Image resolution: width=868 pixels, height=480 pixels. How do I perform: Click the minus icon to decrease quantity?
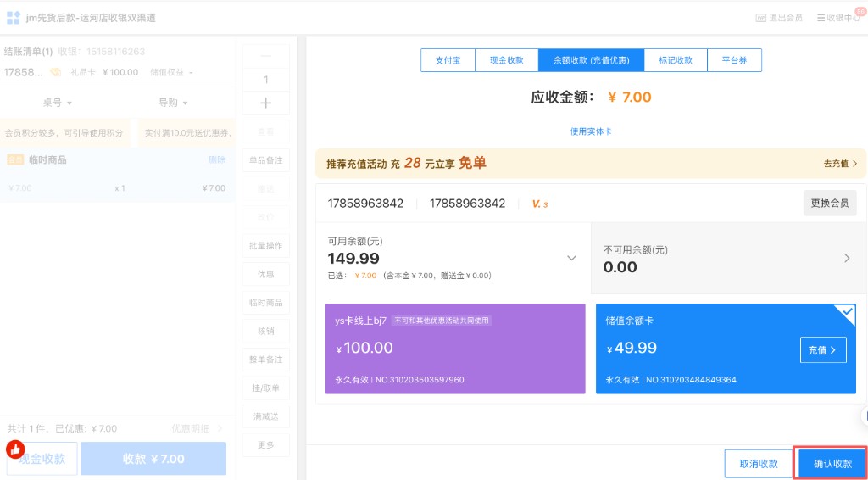[265, 56]
